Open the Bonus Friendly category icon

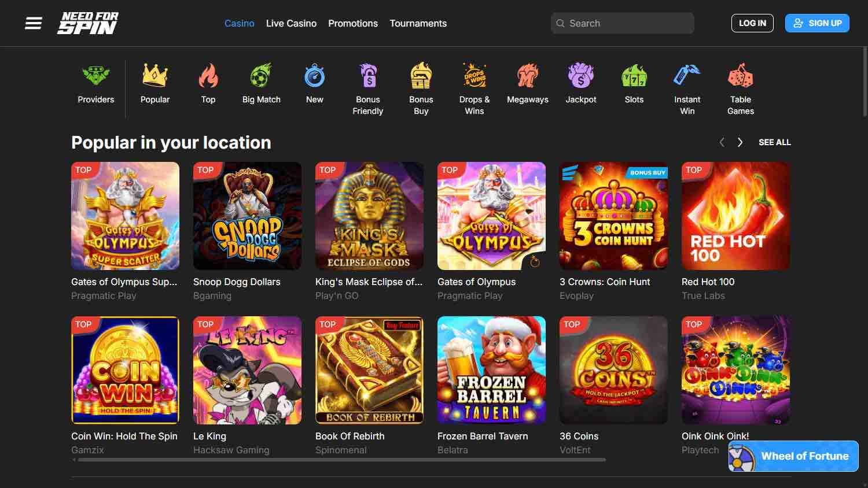click(x=368, y=76)
